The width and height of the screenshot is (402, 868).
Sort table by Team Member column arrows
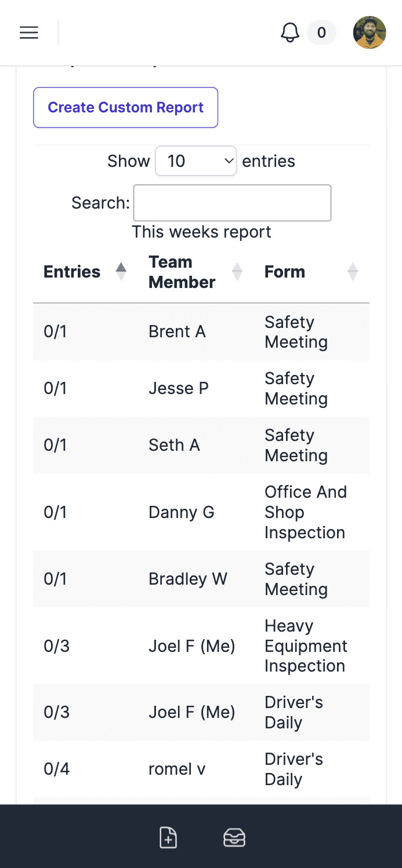tap(237, 272)
